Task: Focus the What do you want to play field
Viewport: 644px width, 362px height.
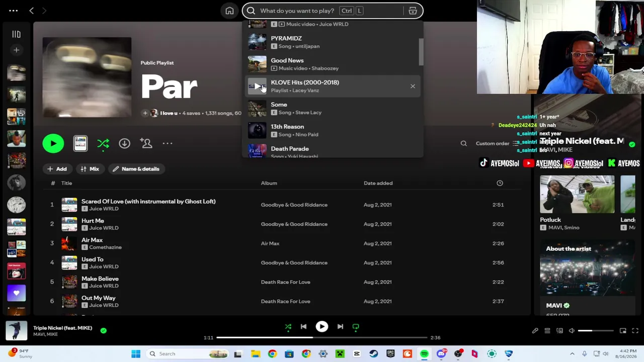Action: [297, 11]
